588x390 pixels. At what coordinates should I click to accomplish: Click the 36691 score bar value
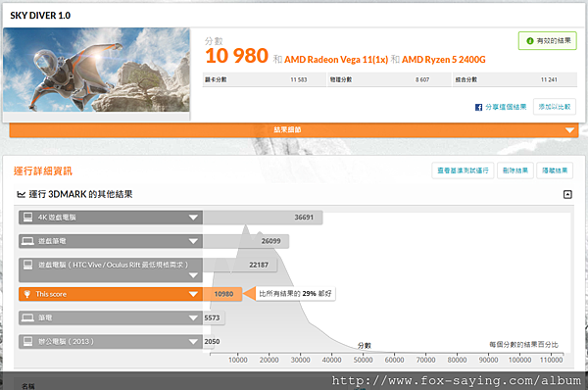[x=304, y=218]
